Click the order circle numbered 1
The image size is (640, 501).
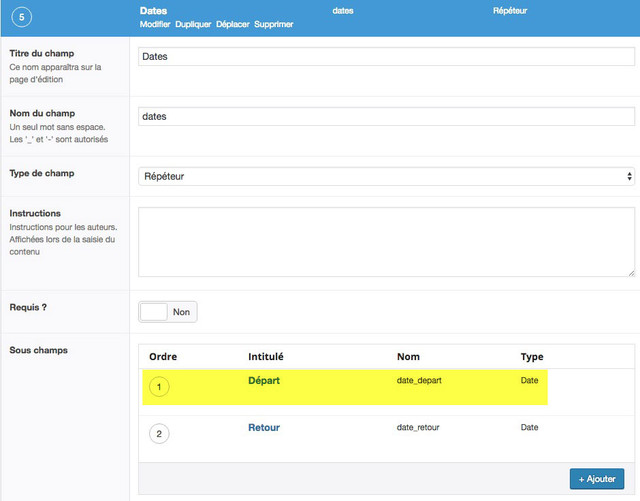pos(159,387)
